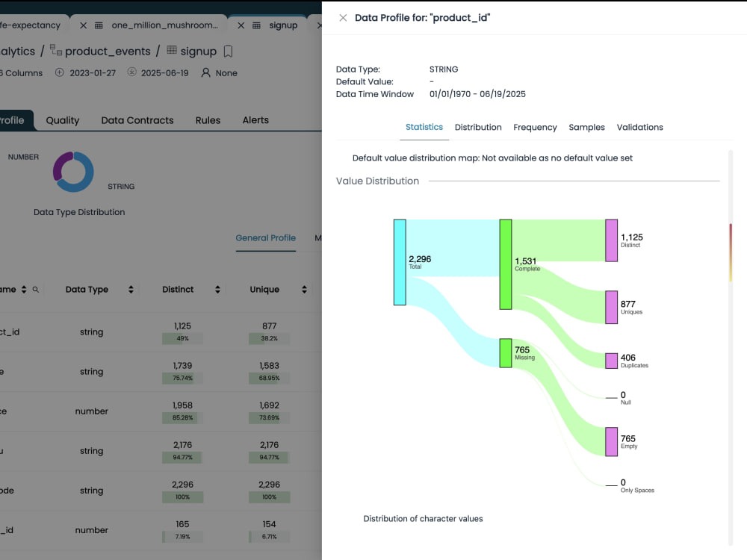The image size is (747, 560).
Task: Click the 2025-06-19 updated date
Action: 165,73
